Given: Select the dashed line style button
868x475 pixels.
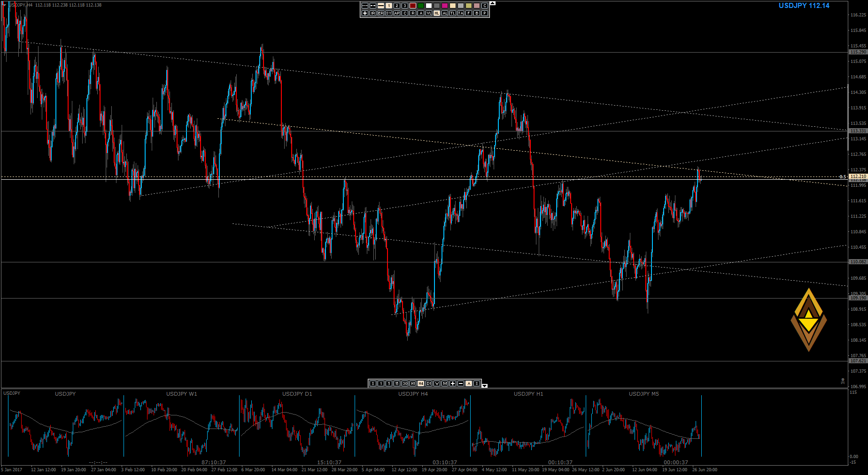Looking at the screenshot, I should (373, 6).
